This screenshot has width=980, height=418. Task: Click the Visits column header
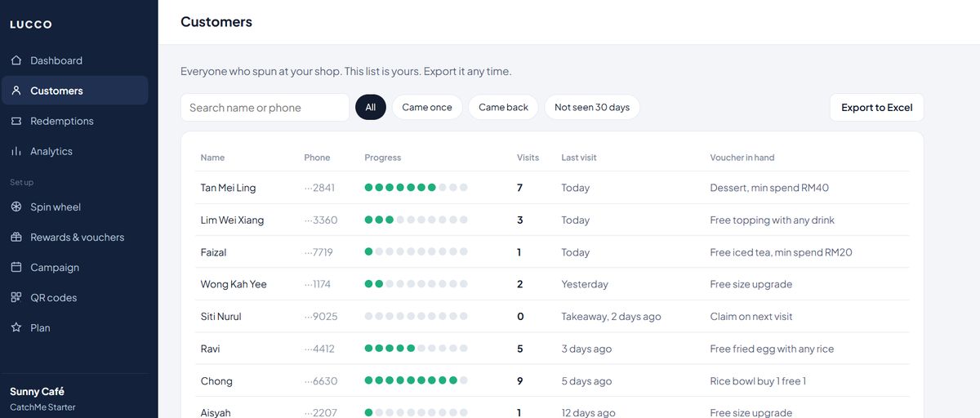tap(528, 158)
